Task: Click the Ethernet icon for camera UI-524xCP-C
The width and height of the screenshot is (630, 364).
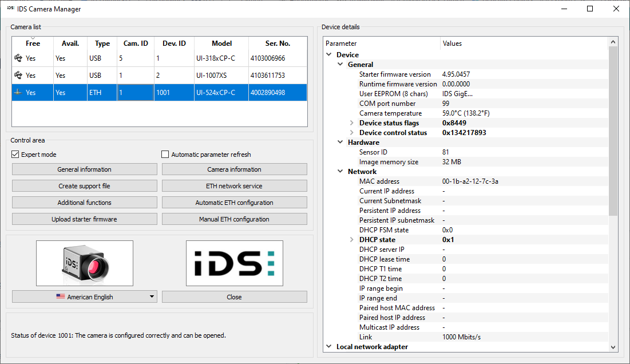Action: point(18,93)
